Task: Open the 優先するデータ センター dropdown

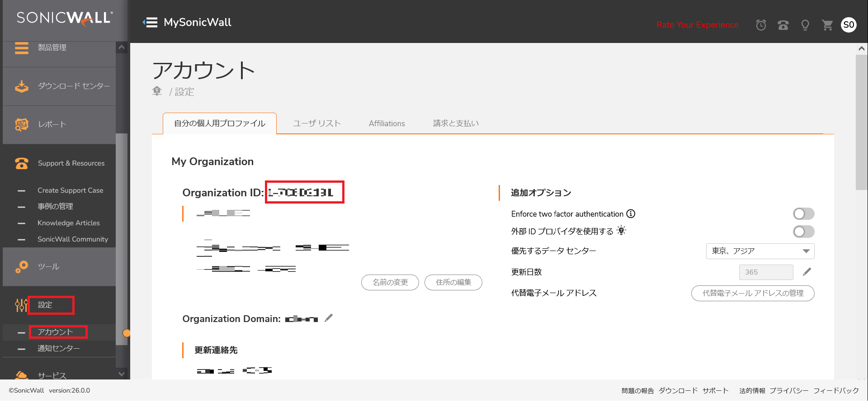Action: (760, 251)
